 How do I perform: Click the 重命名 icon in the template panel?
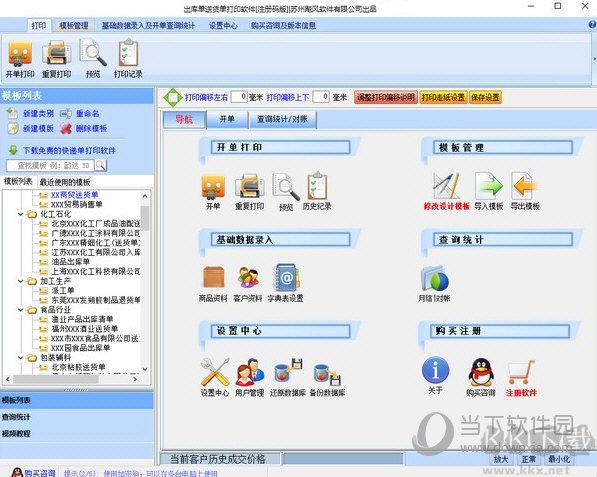click(x=66, y=113)
